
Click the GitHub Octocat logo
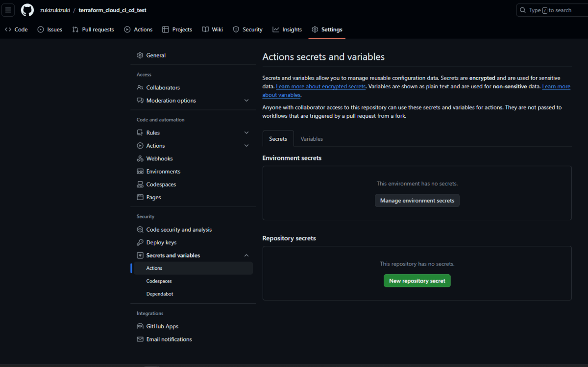pos(27,10)
